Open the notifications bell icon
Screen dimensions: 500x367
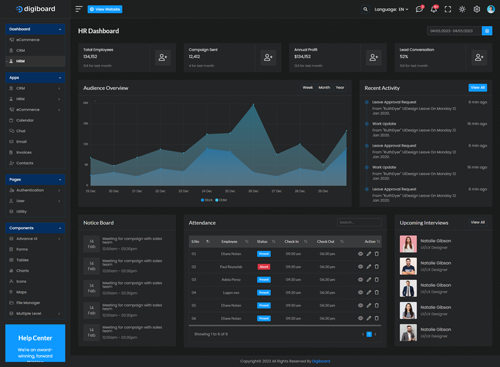(434, 9)
